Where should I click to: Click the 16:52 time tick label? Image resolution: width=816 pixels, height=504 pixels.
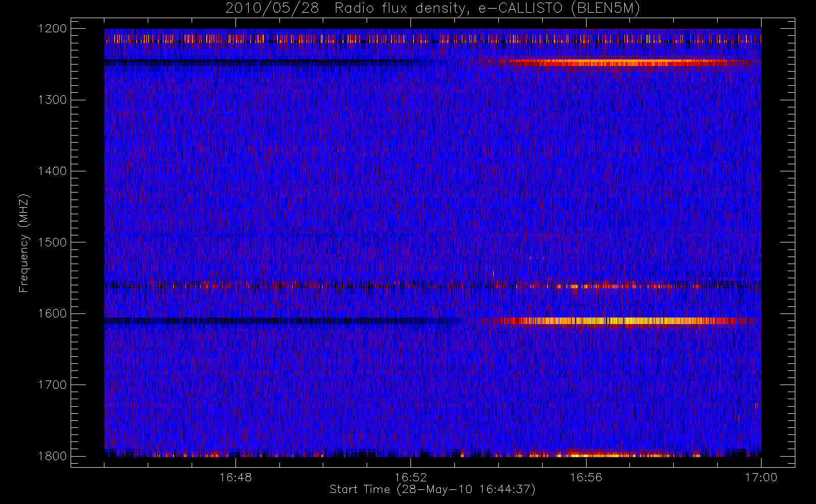point(411,477)
